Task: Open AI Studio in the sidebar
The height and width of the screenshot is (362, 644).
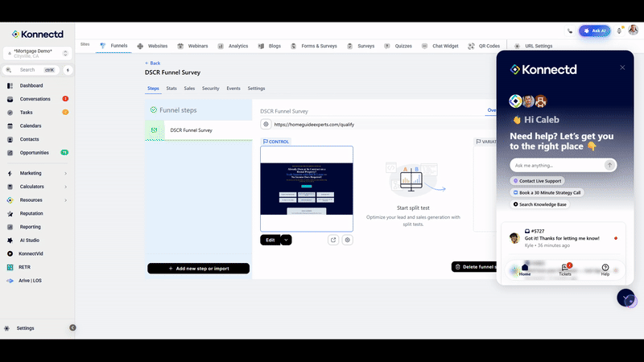Action: pos(30,241)
